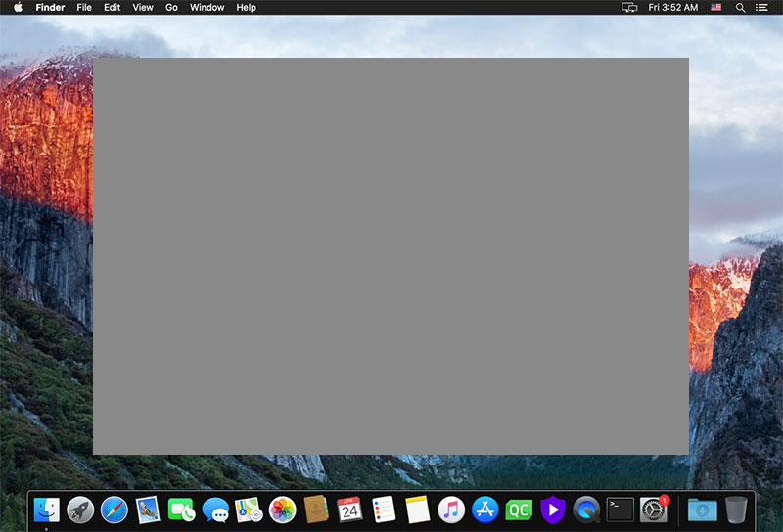783x532 pixels.
Task: Open App Store icon in Dock
Action: click(x=484, y=510)
